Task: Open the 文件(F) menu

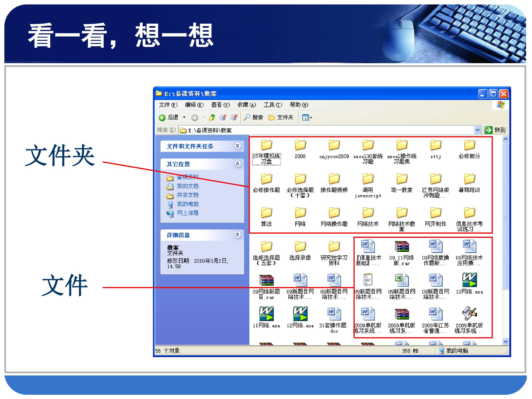Action: (x=168, y=105)
